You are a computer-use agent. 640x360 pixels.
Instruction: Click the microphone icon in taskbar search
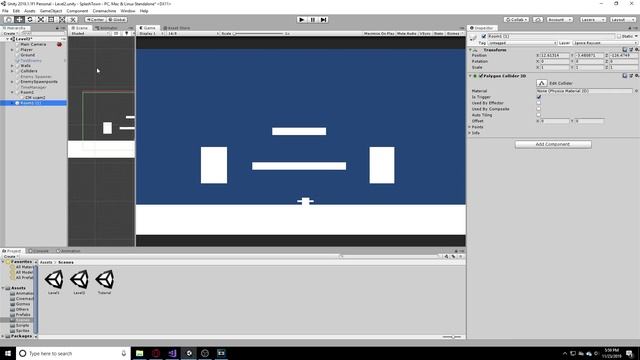pyautogui.click(x=124, y=353)
